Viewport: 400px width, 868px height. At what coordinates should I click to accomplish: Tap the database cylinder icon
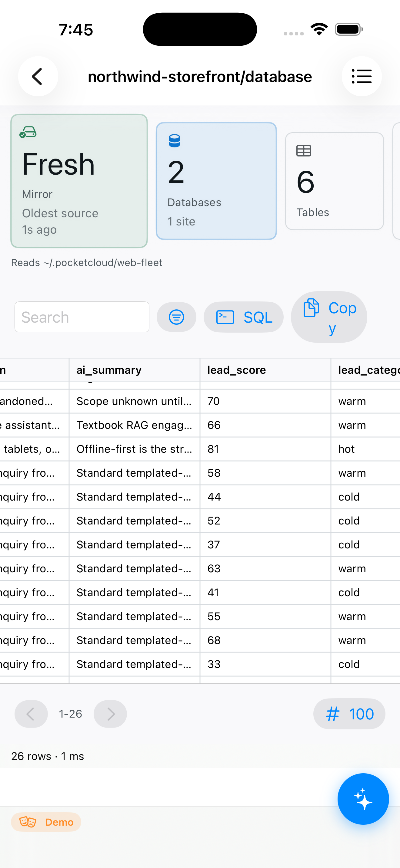tap(174, 141)
